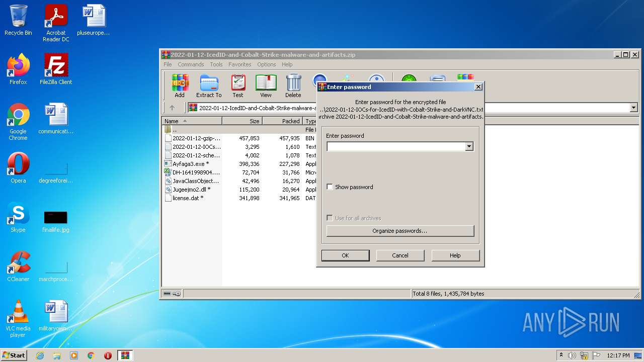The width and height of the screenshot is (644, 362).
Task: Click the Add toolbar icon in WinRAR
Action: pos(180,85)
